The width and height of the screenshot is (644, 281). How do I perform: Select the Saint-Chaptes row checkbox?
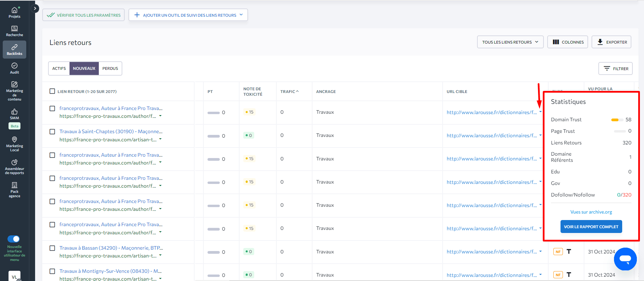(x=52, y=131)
